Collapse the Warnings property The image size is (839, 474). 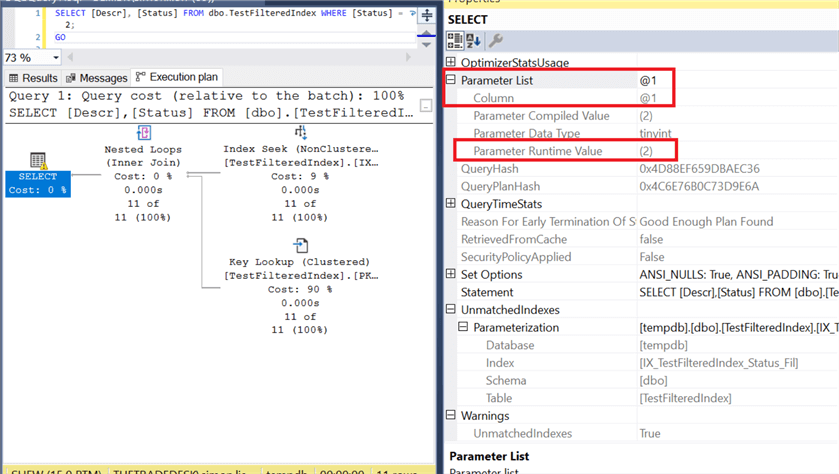pyautogui.click(x=451, y=415)
